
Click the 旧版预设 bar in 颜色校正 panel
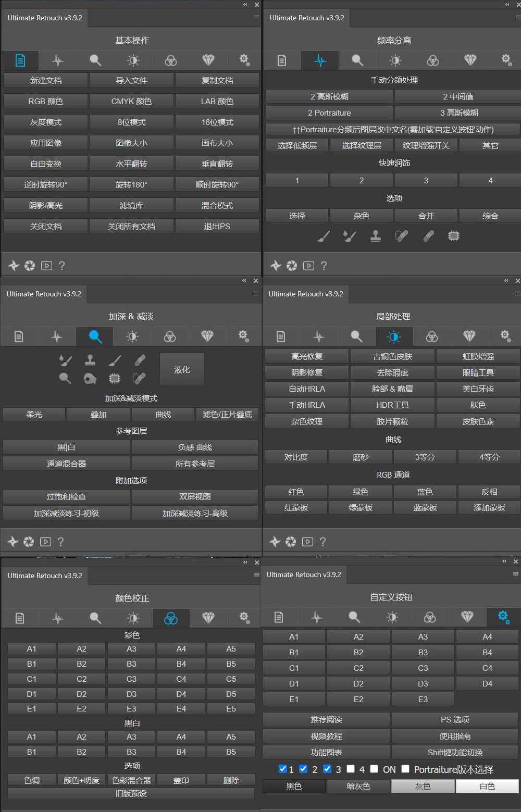tap(131, 793)
